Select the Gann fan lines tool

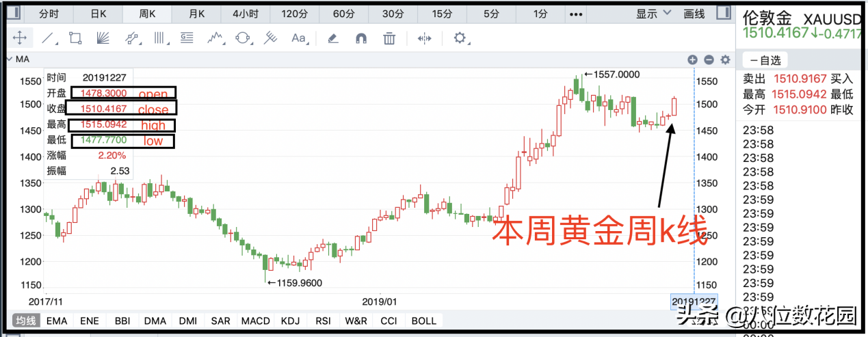tap(103, 38)
